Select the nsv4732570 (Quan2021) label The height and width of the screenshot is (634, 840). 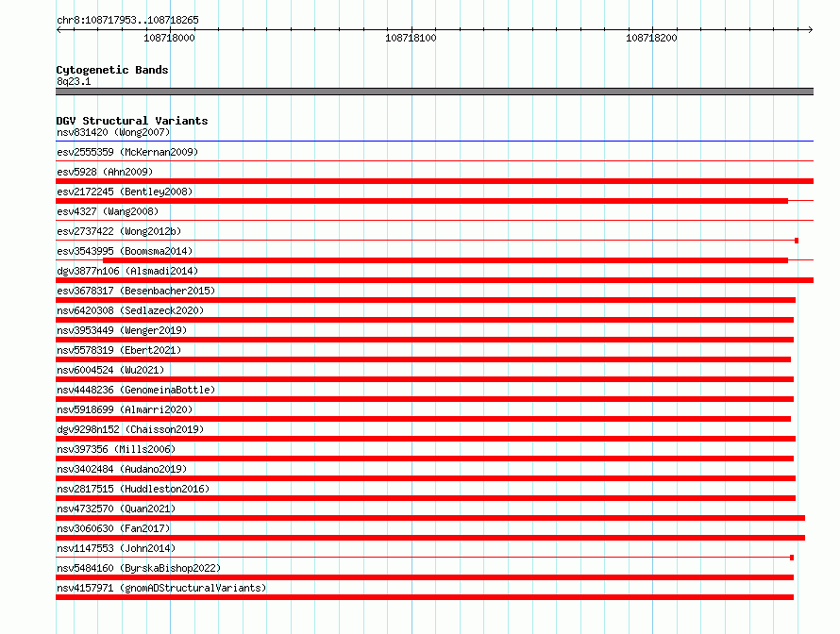coord(116,509)
